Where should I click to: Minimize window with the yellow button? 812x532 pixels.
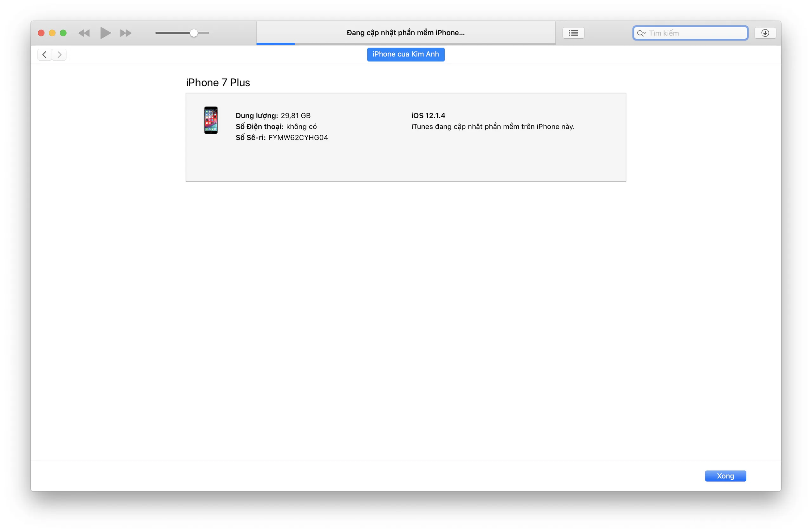pos(52,33)
